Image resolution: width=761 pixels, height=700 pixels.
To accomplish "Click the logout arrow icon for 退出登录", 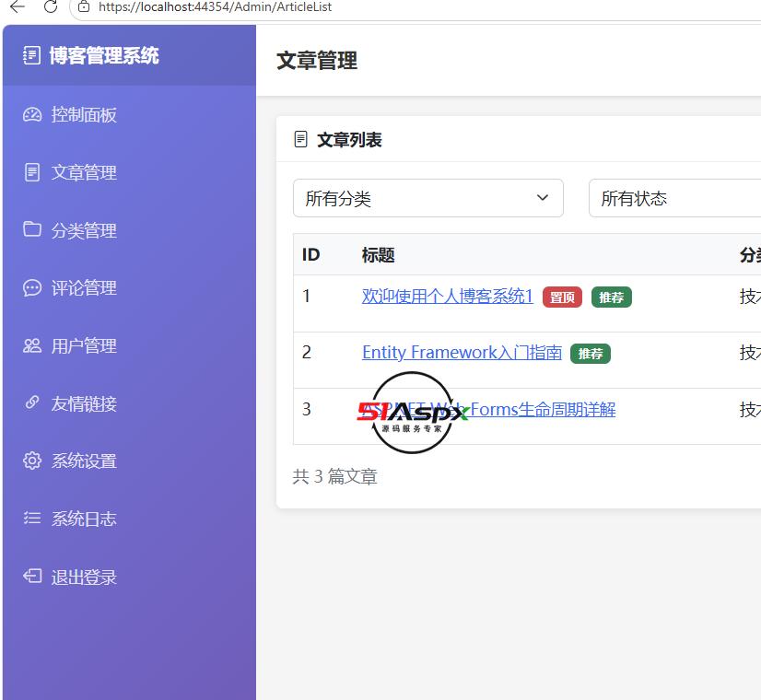I will (x=32, y=577).
